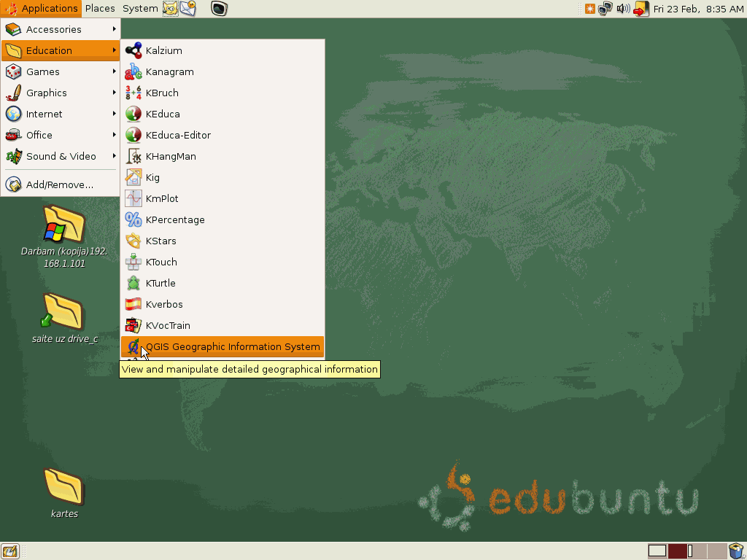Screen dimensions: 747x560
Task: Expand the Games submenu arrow
Action: (115, 71)
